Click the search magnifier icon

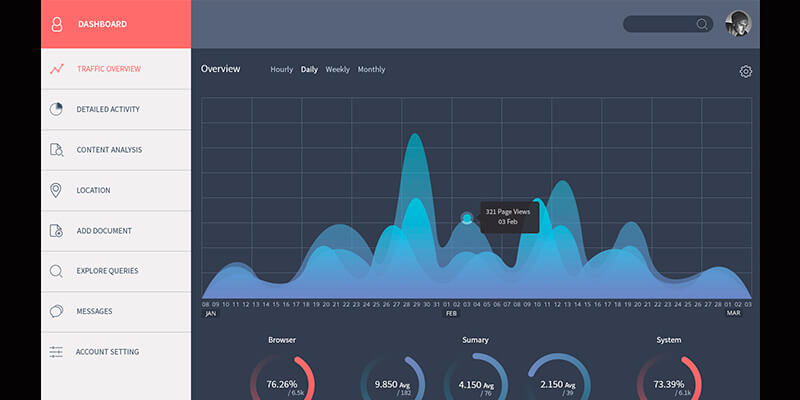click(702, 24)
